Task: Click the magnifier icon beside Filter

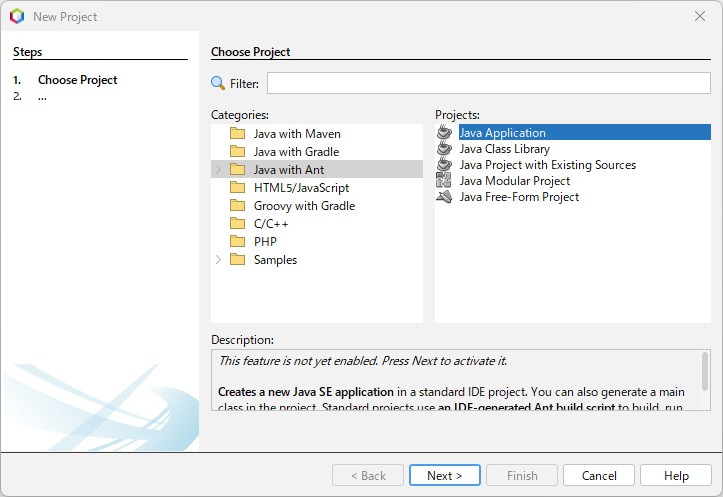Action: (x=218, y=83)
